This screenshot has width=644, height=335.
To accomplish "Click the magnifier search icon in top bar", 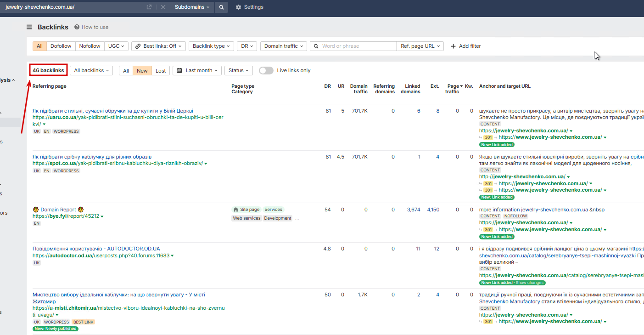I will click(221, 7).
